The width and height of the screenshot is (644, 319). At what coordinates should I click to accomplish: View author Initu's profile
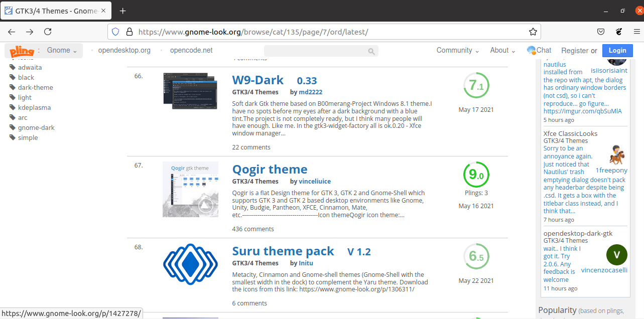click(306, 263)
